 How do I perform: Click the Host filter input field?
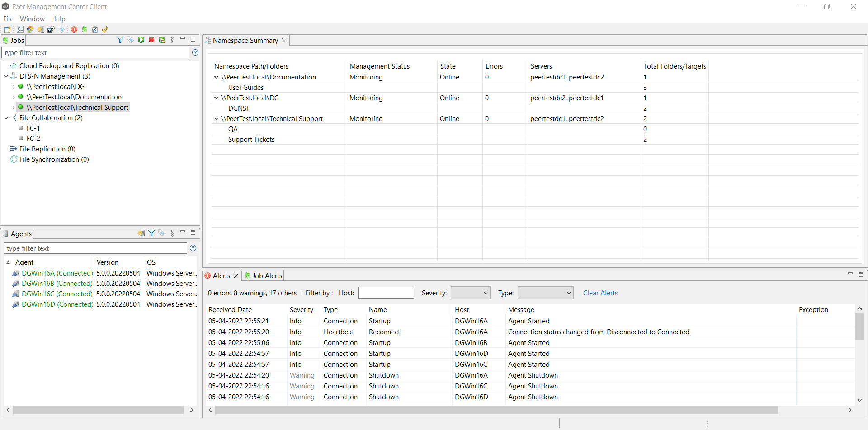pos(386,293)
